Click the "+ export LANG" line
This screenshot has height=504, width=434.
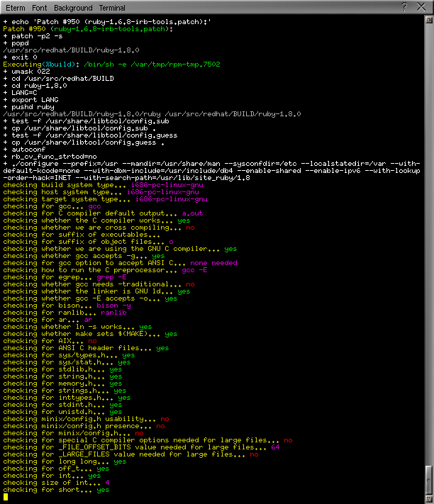click(x=31, y=100)
